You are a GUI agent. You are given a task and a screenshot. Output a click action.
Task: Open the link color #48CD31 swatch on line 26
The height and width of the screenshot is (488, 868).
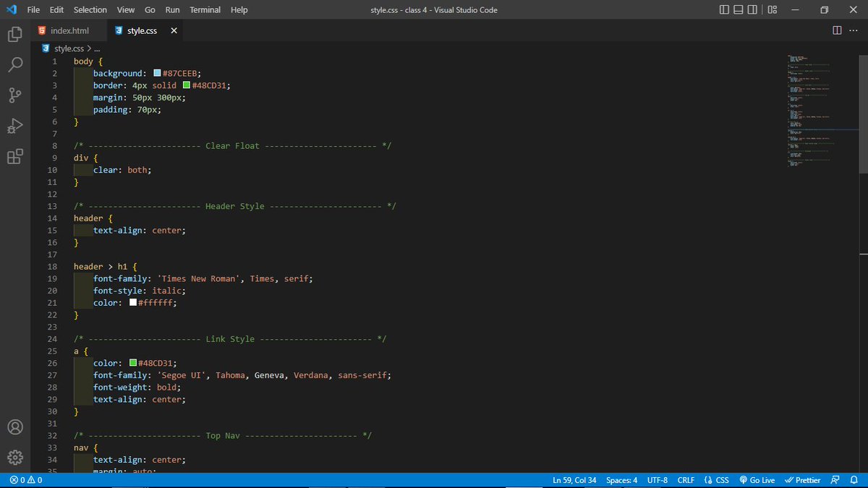[133, 363]
